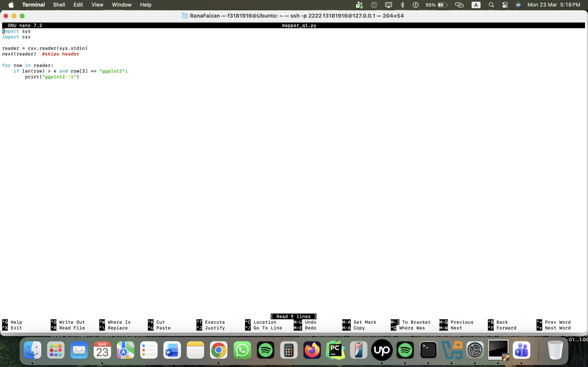Open the screen mirroring display menu

(x=388, y=5)
